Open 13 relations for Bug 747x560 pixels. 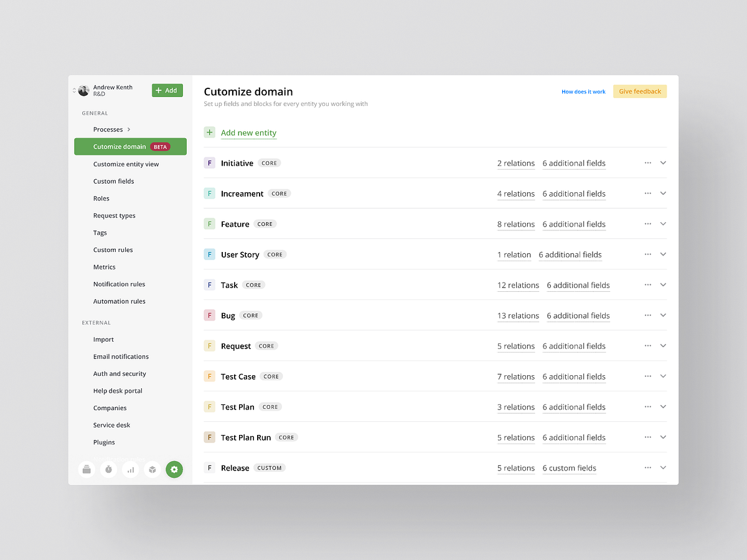[x=518, y=315]
